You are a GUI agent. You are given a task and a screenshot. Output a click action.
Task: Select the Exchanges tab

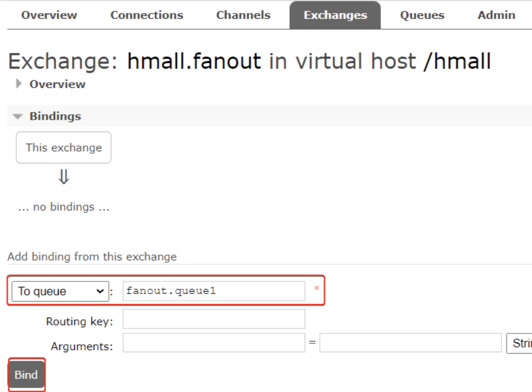pyautogui.click(x=335, y=15)
